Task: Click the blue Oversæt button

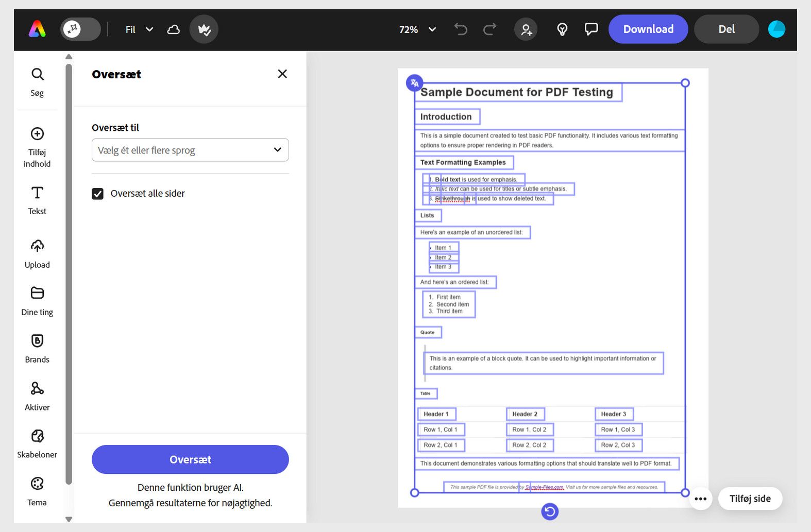Action: (190, 459)
